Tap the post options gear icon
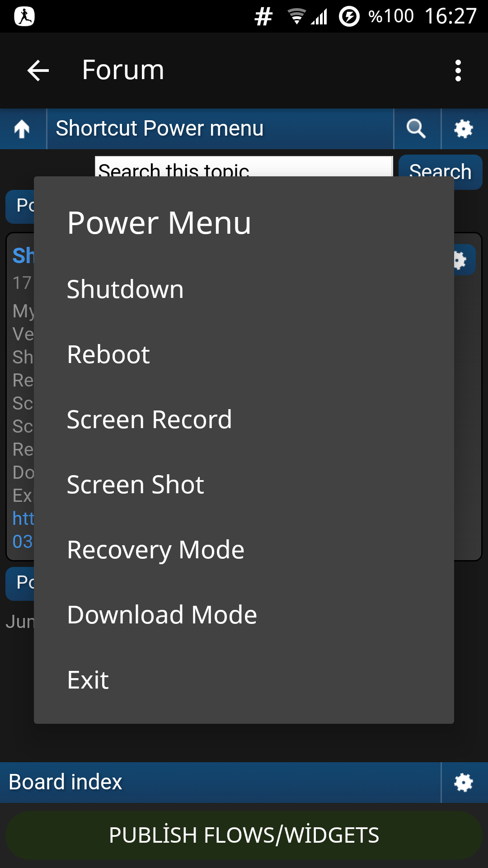The height and width of the screenshot is (868, 488). coord(464,260)
